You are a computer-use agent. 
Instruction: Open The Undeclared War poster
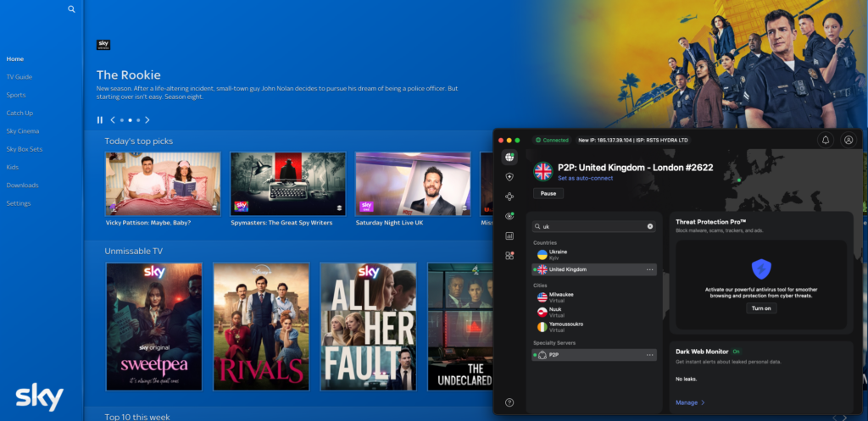point(460,326)
